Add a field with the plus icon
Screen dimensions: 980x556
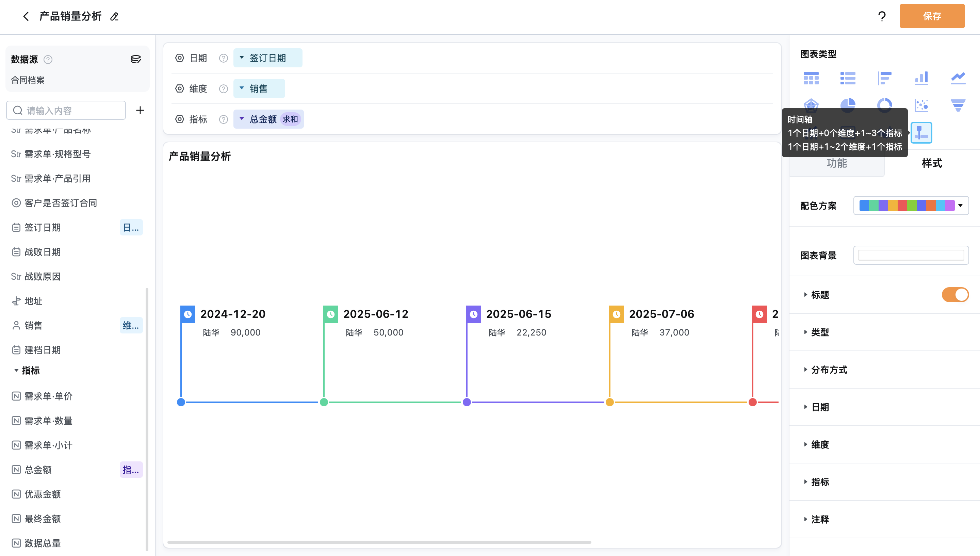click(x=140, y=110)
